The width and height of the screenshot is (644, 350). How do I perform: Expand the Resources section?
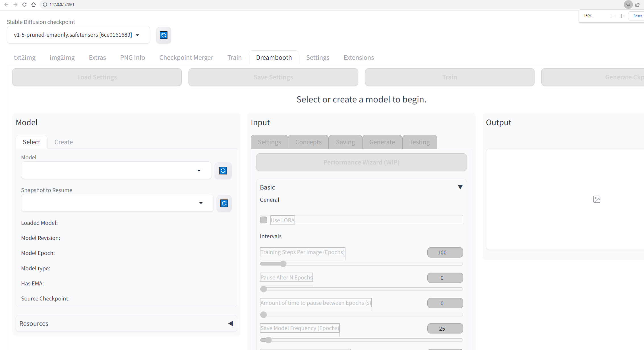[x=231, y=324]
